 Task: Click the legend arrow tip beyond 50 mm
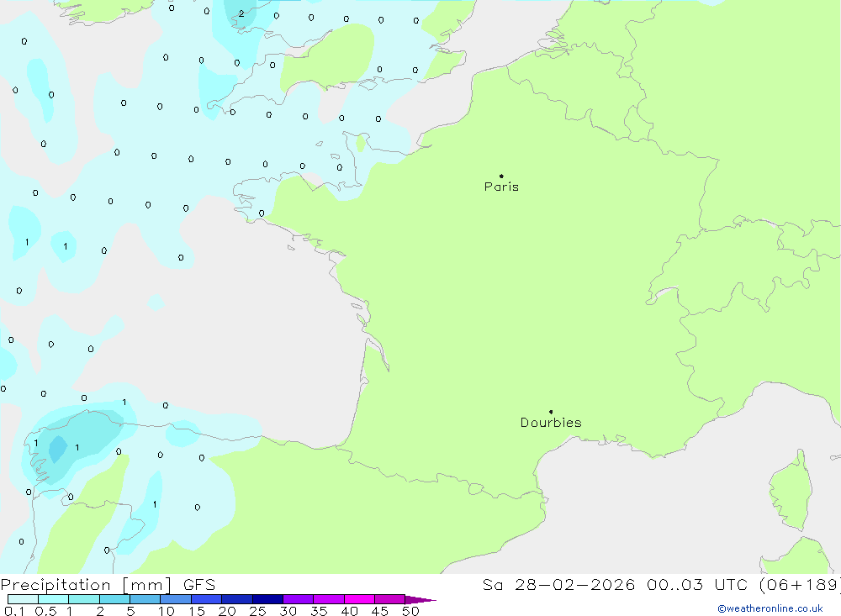tap(421, 600)
